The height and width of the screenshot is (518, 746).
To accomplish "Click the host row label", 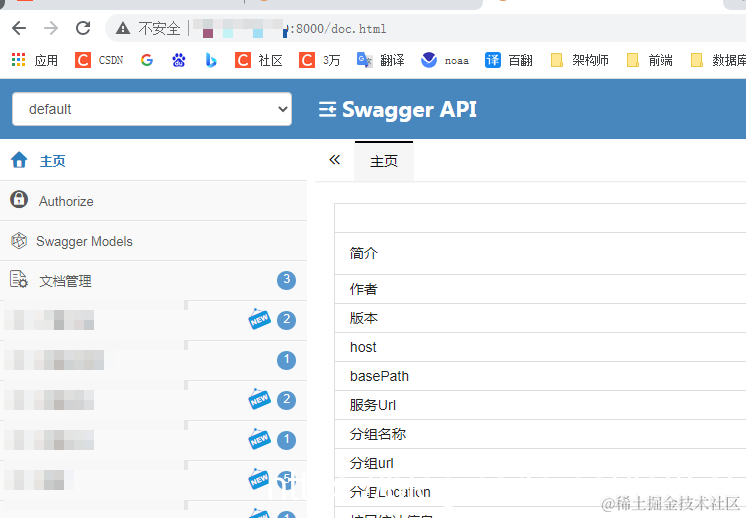I will click(x=363, y=347).
